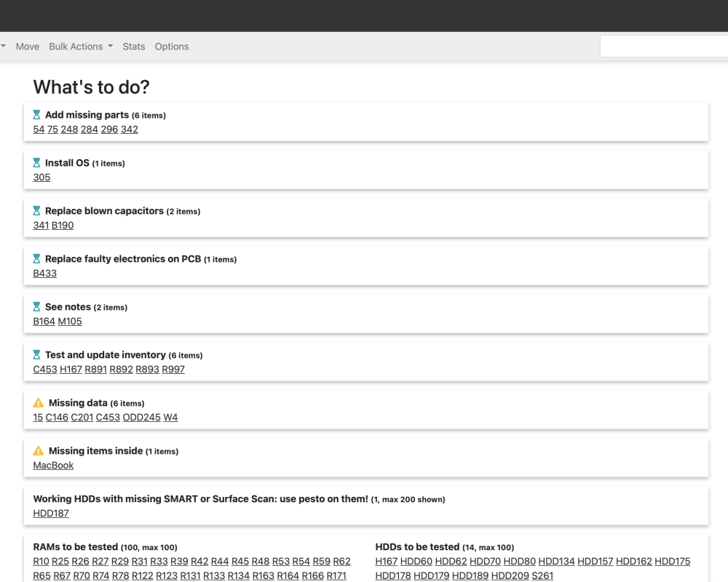Open item 296 under Add missing parts

(x=110, y=129)
